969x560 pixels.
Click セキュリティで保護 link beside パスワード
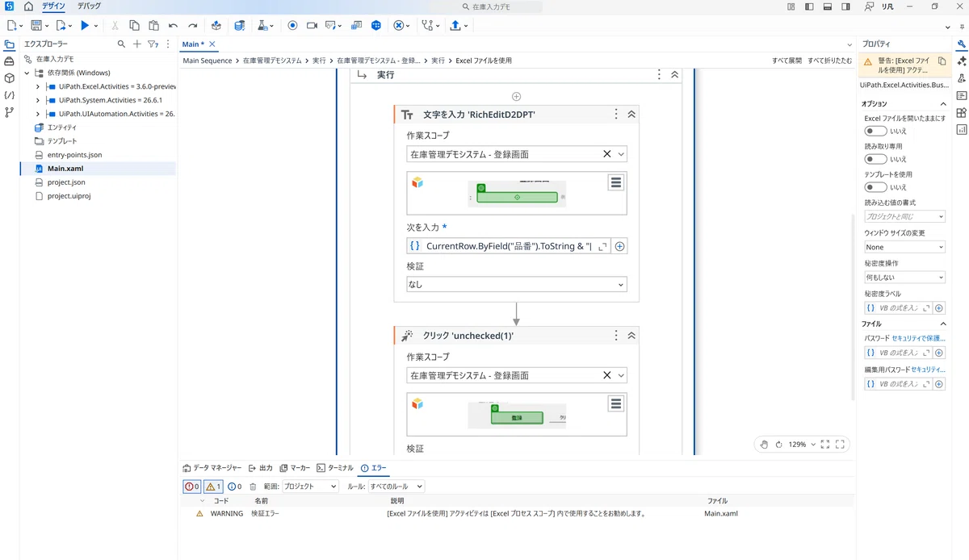(918, 338)
